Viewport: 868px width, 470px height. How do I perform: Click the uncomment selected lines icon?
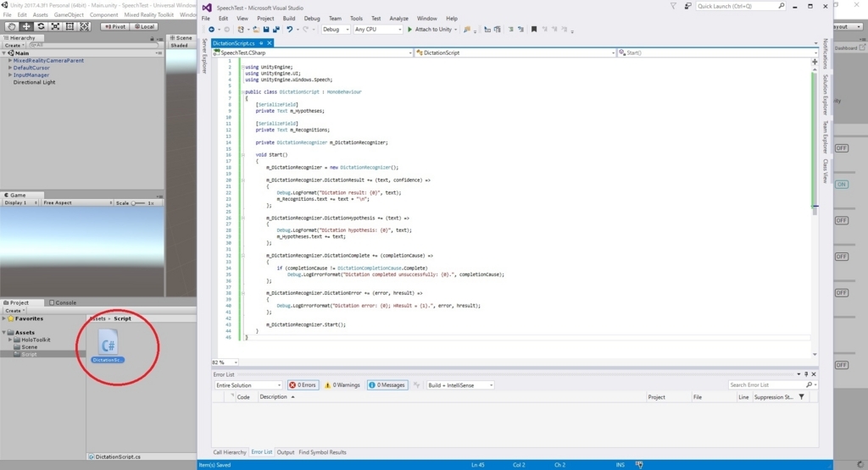pyautogui.click(x=520, y=30)
